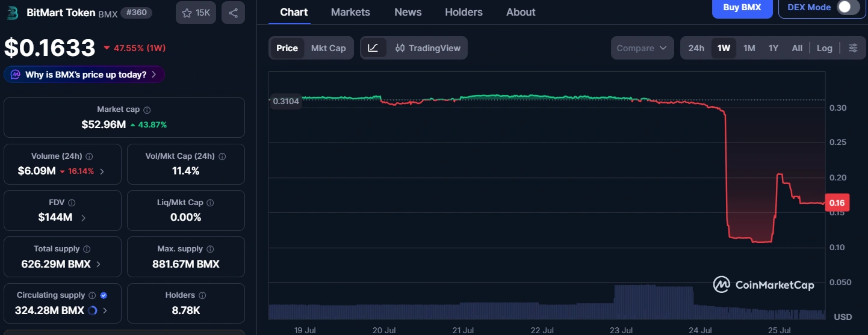Click the $144M FDV value
Viewport: 868px width, 335px height.
click(55, 217)
